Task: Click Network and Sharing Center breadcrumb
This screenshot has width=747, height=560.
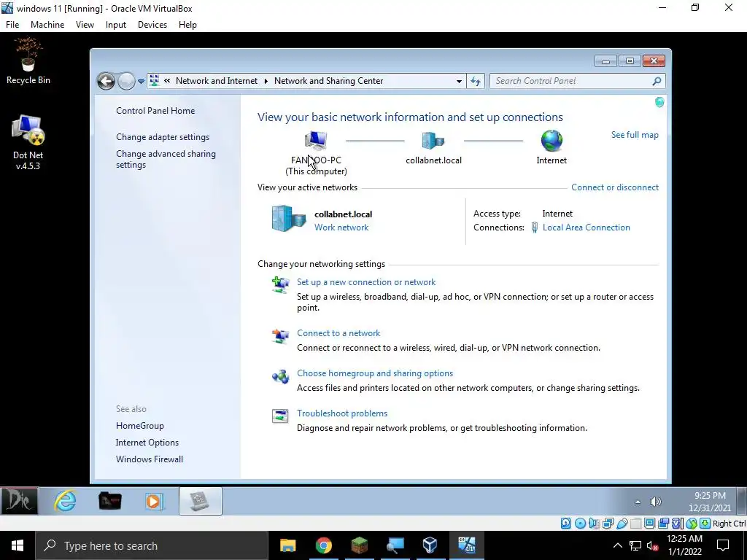Action: click(x=329, y=81)
